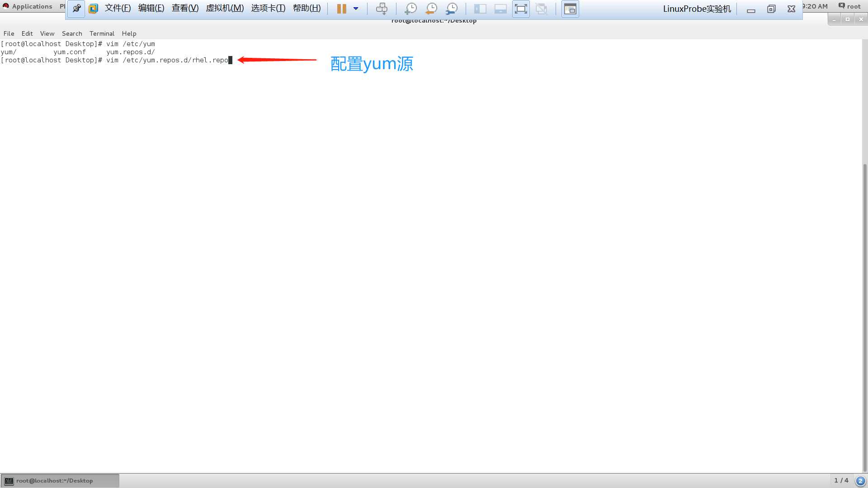Select the fullscreen toggle icon

[520, 9]
